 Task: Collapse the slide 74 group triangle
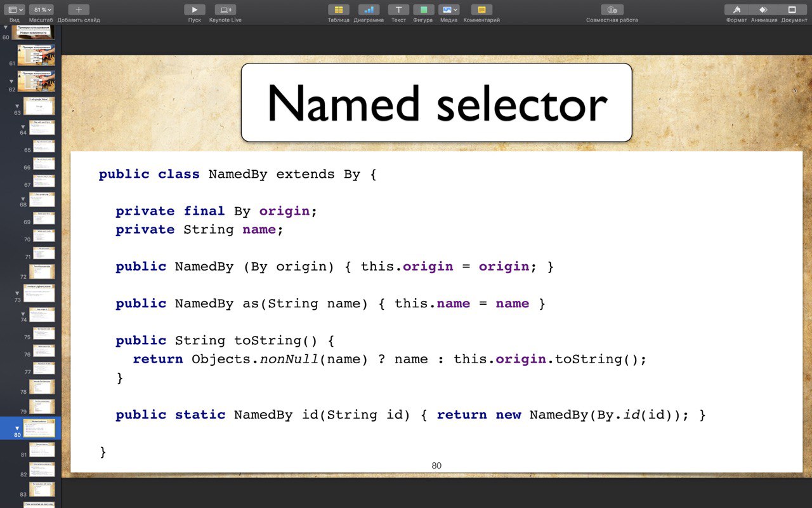[x=23, y=313]
